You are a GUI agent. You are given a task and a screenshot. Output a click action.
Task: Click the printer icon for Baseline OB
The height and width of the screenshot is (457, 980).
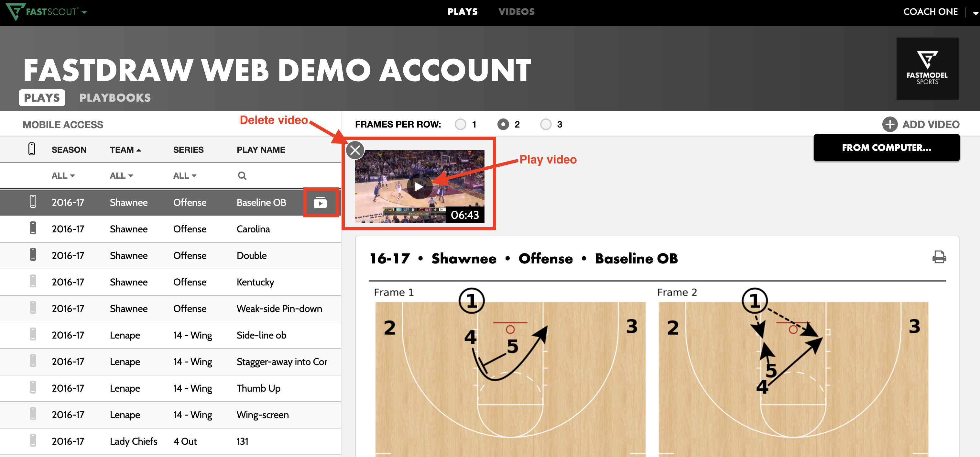point(939,257)
